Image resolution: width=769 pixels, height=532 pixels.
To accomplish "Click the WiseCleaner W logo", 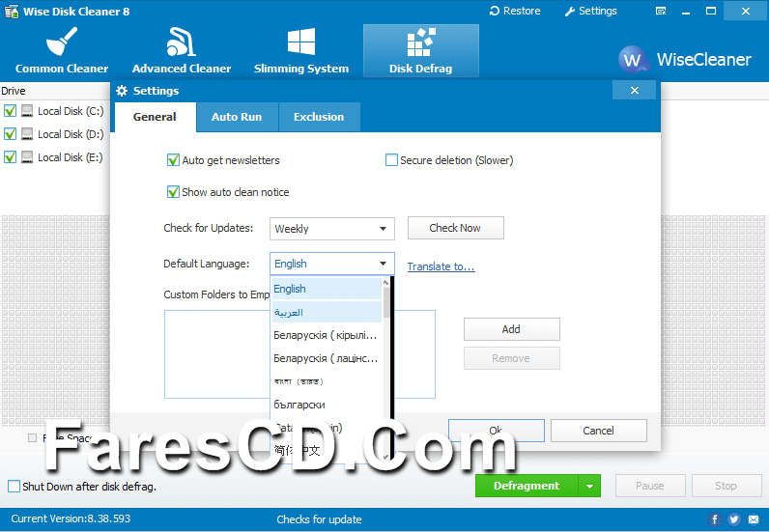I will (632, 59).
